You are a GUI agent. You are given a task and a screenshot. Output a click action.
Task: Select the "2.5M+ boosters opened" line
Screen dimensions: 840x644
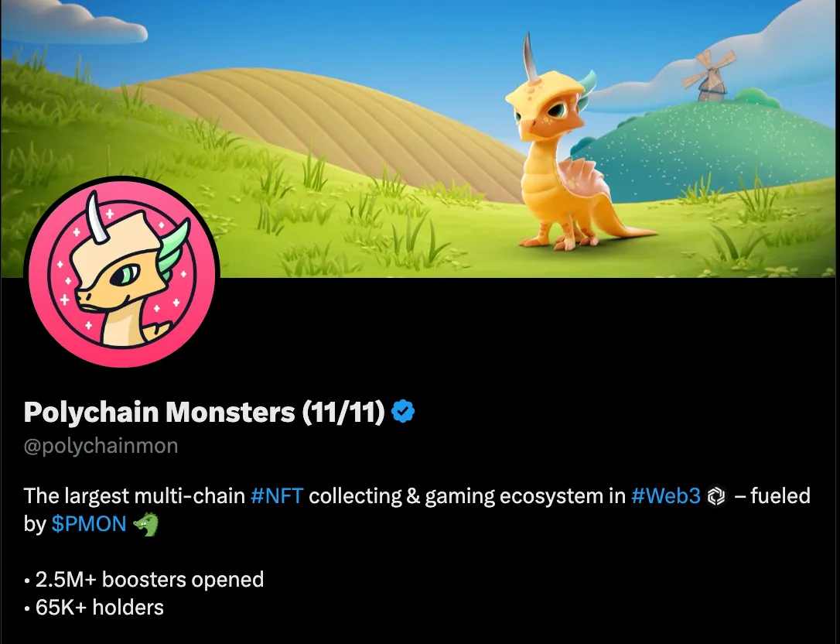[144, 580]
